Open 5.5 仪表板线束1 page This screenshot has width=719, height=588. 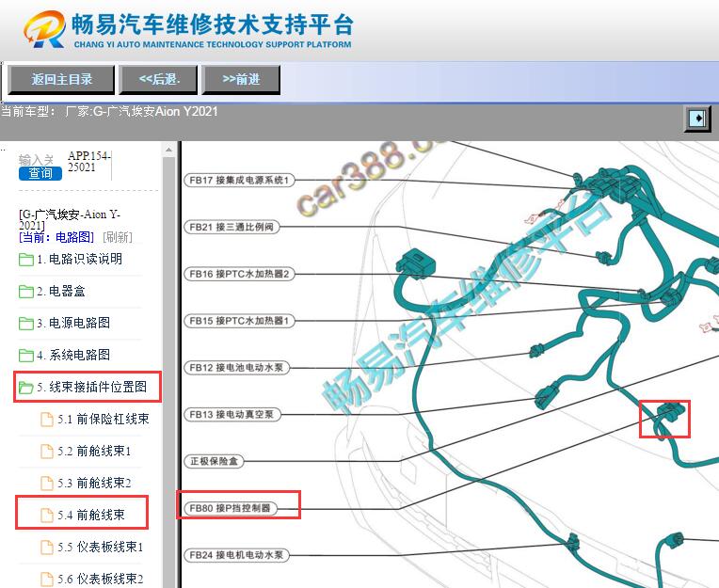pyautogui.click(x=101, y=548)
